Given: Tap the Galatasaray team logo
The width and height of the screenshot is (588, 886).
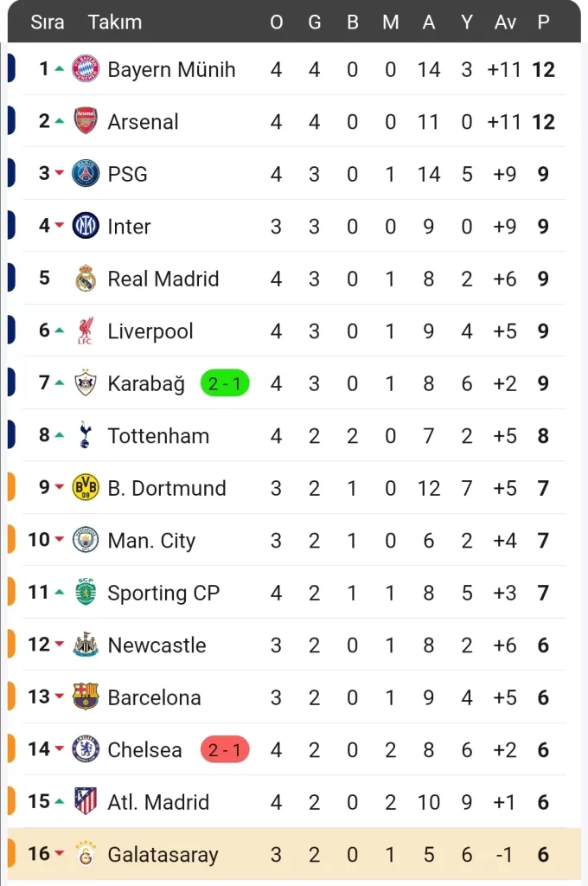Looking at the screenshot, I should [86, 854].
